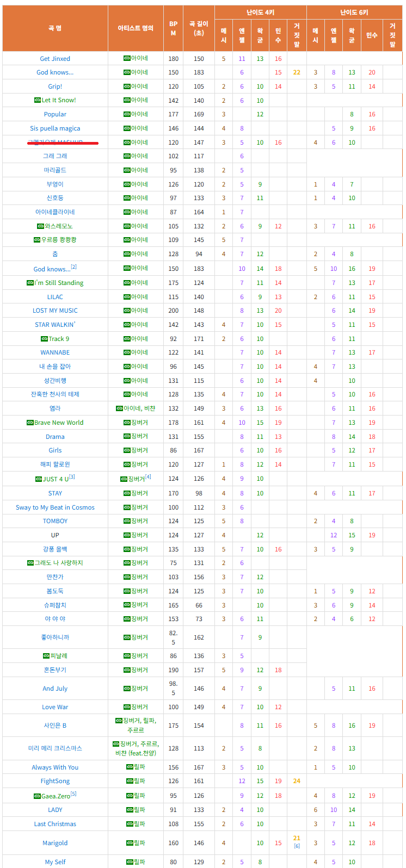Open footnote 6 under Marigold's score 21

click(x=297, y=846)
